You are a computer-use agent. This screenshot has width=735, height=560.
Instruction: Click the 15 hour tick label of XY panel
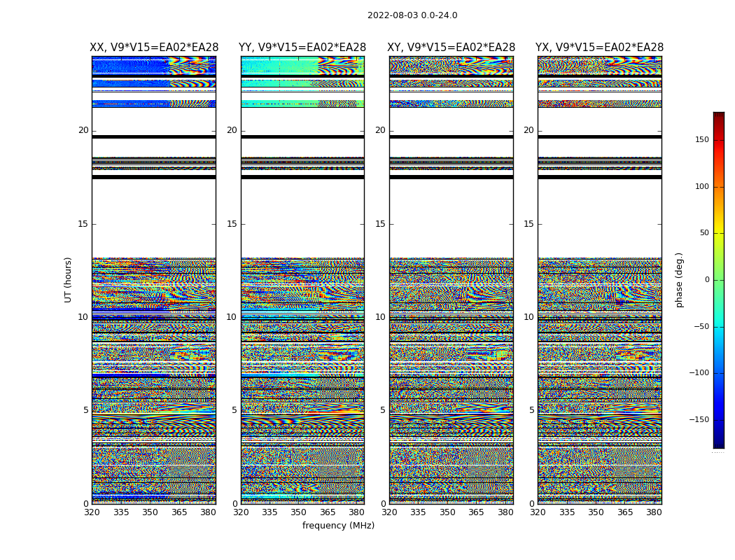(380, 223)
